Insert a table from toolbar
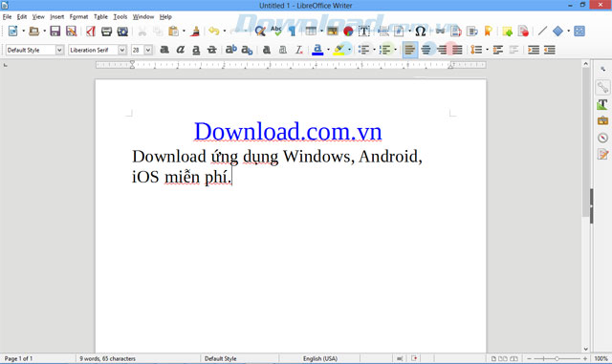 tap(311, 31)
